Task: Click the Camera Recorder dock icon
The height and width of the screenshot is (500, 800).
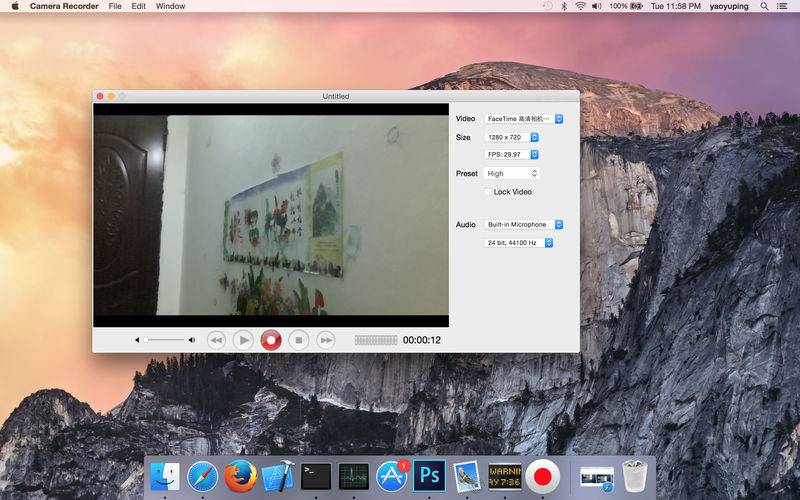Action: click(x=542, y=477)
